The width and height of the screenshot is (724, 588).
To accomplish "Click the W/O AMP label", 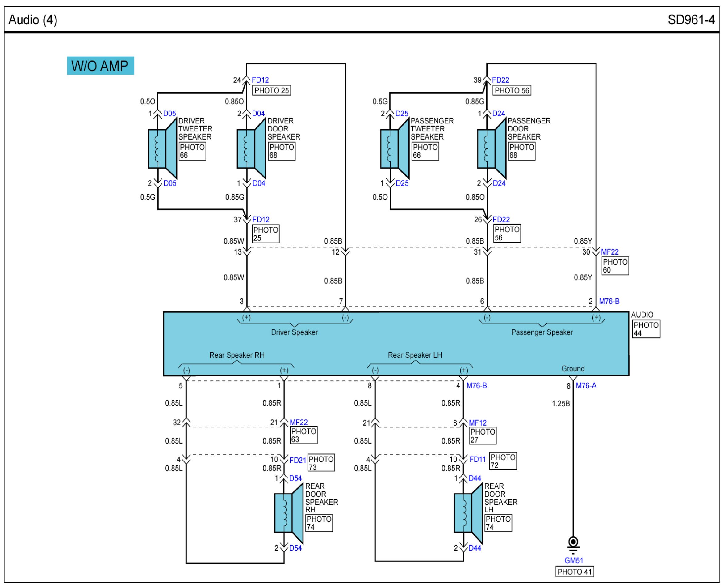I will pyautogui.click(x=100, y=66).
